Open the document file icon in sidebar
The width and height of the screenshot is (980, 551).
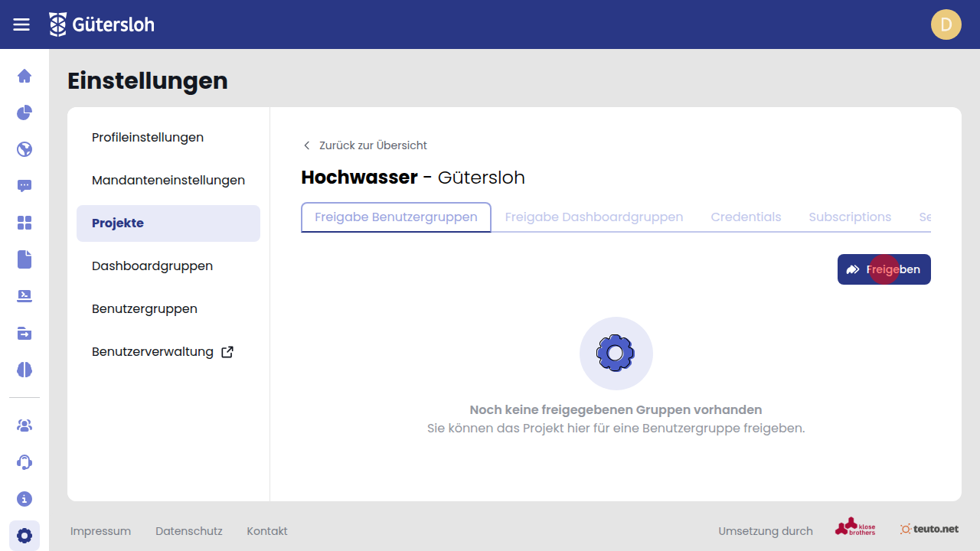(24, 259)
